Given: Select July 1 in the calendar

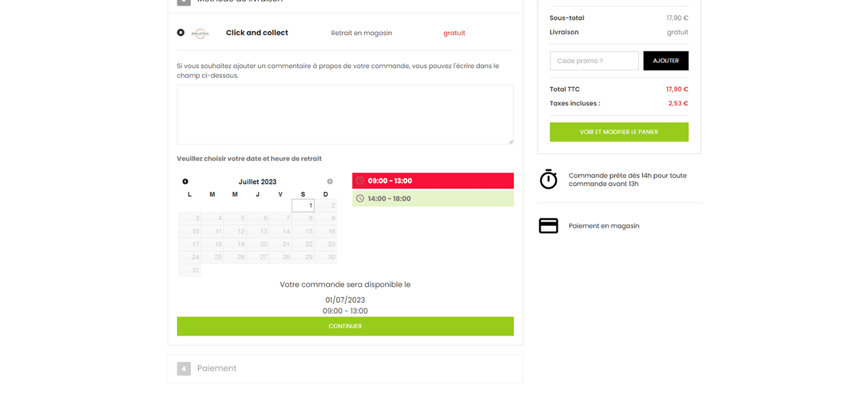Looking at the screenshot, I should coord(303,205).
